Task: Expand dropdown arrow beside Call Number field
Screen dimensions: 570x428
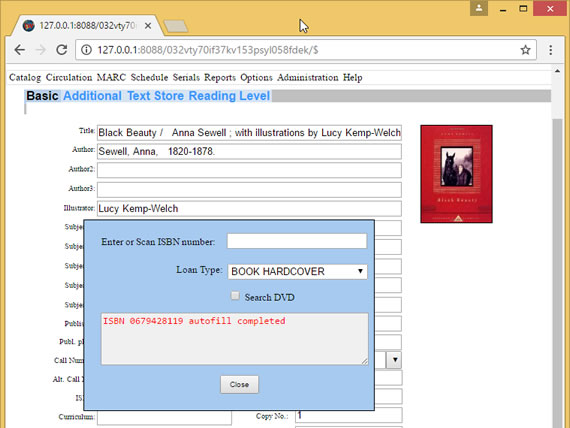Action: tap(394, 360)
